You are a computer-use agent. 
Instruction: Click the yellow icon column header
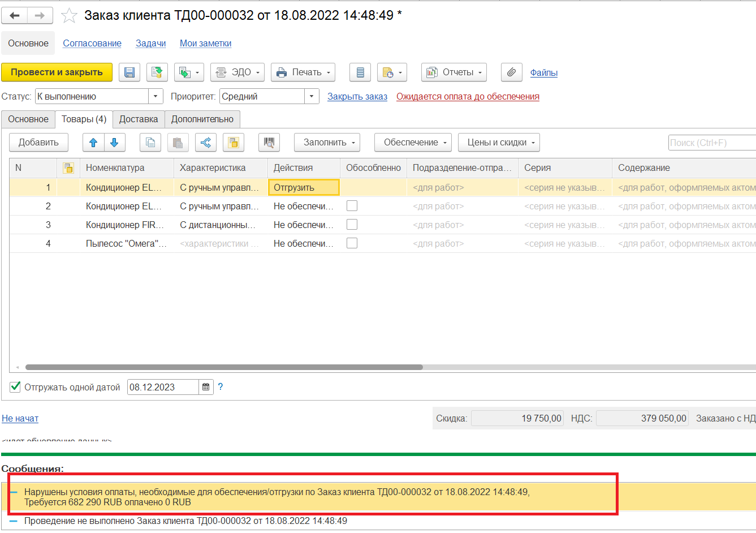[x=68, y=168]
